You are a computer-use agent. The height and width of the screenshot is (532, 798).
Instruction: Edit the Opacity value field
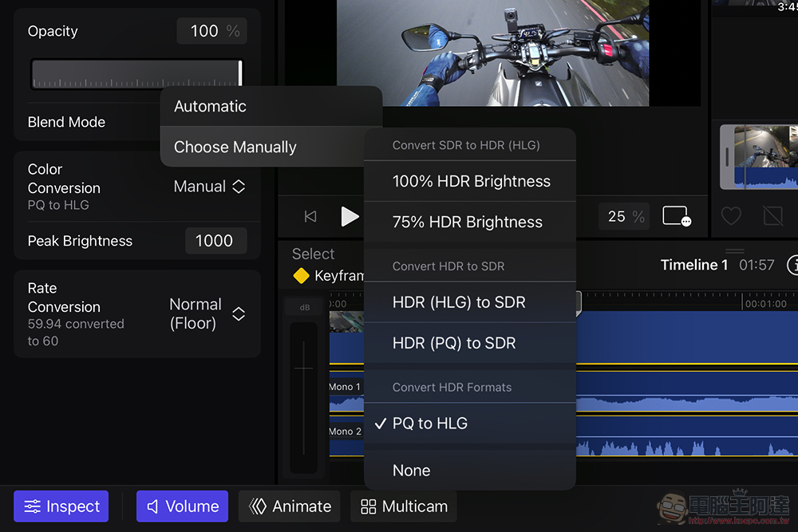[x=211, y=31]
